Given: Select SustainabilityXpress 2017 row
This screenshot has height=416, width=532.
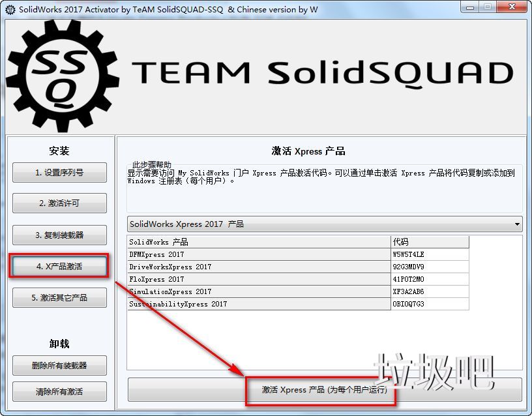Looking at the screenshot, I should click(258, 304).
